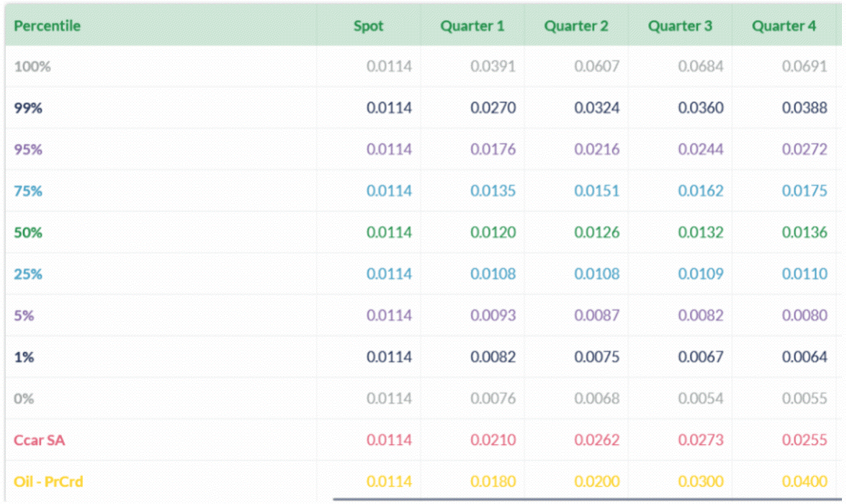Click the Ccar SA scenario label
The height and width of the screenshot is (504, 847).
tap(40, 440)
